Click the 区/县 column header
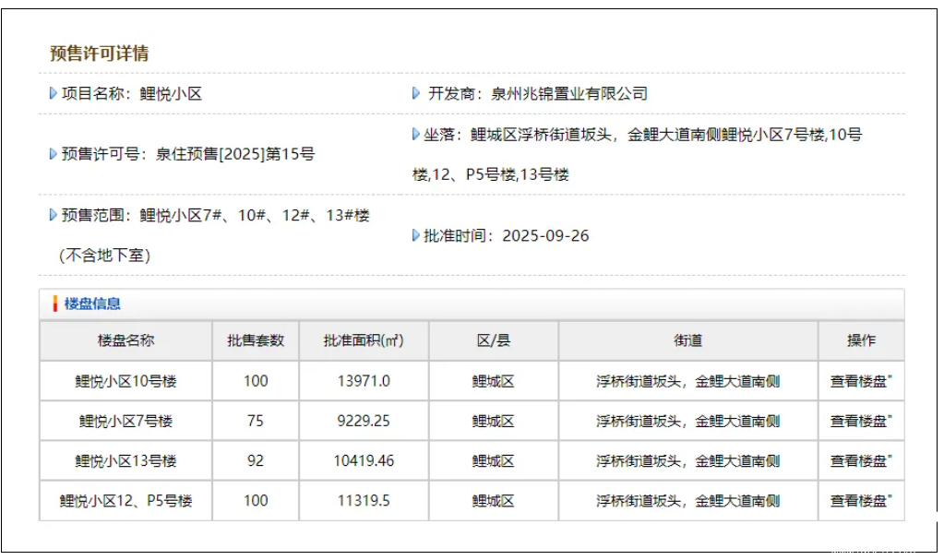 pos(493,340)
